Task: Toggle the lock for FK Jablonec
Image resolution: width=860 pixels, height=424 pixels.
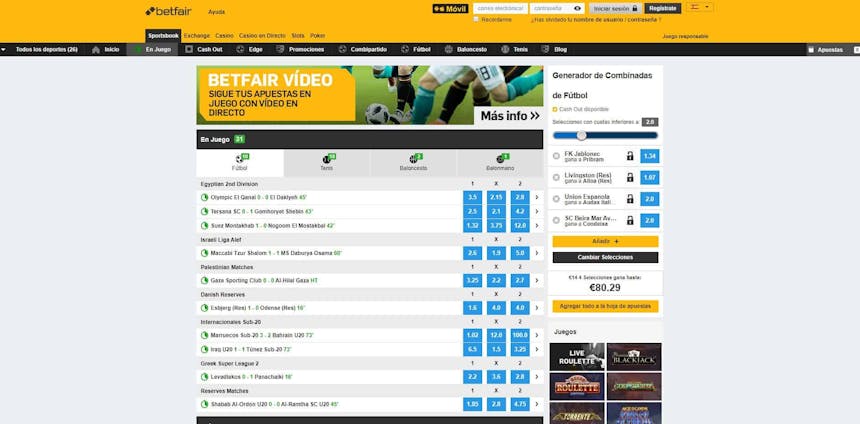Action: 630,156
